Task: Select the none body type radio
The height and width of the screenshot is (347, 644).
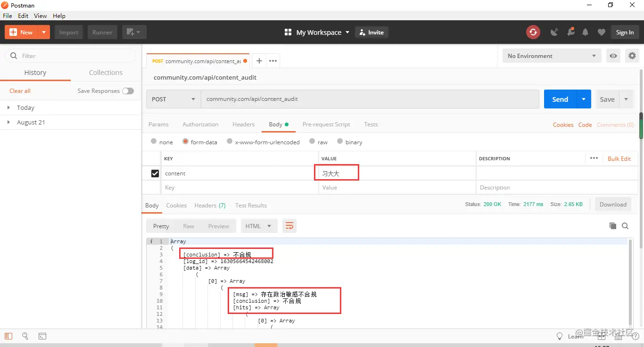Action: point(154,141)
